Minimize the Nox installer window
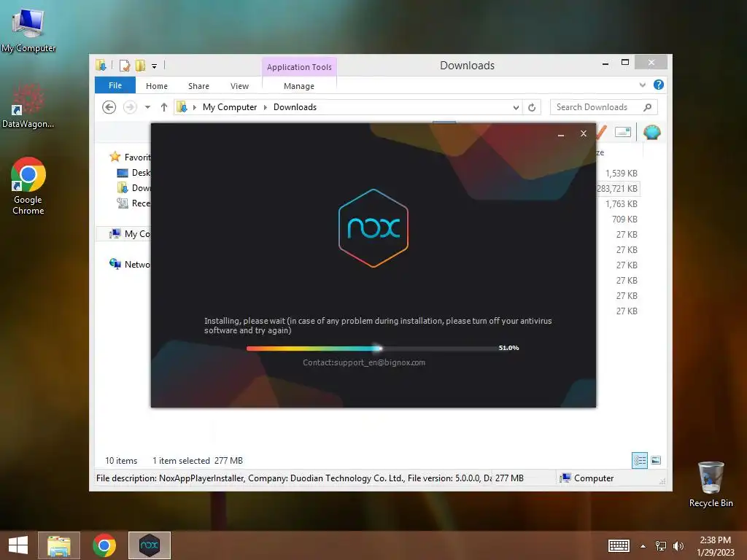This screenshot has width=747, height=560. 561,134
